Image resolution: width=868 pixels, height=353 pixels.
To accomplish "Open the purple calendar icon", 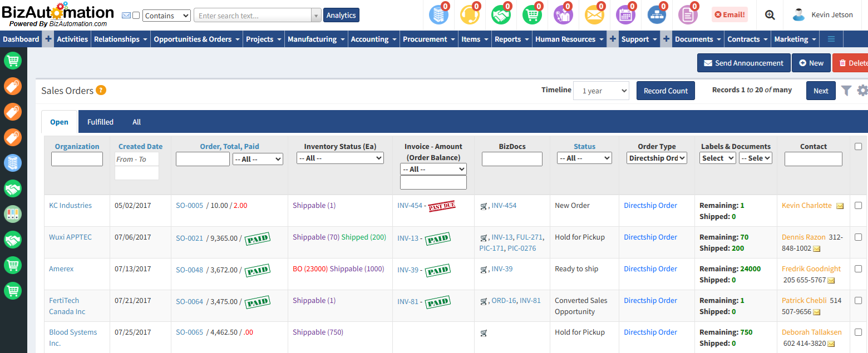I will click(x=625, y=15).
